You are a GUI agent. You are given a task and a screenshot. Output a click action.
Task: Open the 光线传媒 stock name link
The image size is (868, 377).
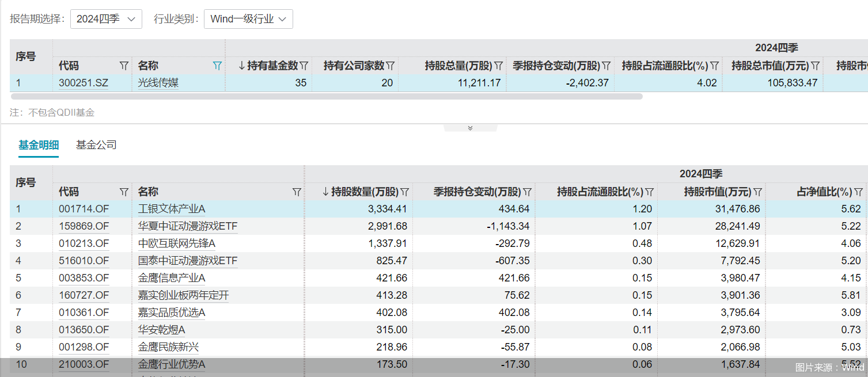[x=158, y=83]
